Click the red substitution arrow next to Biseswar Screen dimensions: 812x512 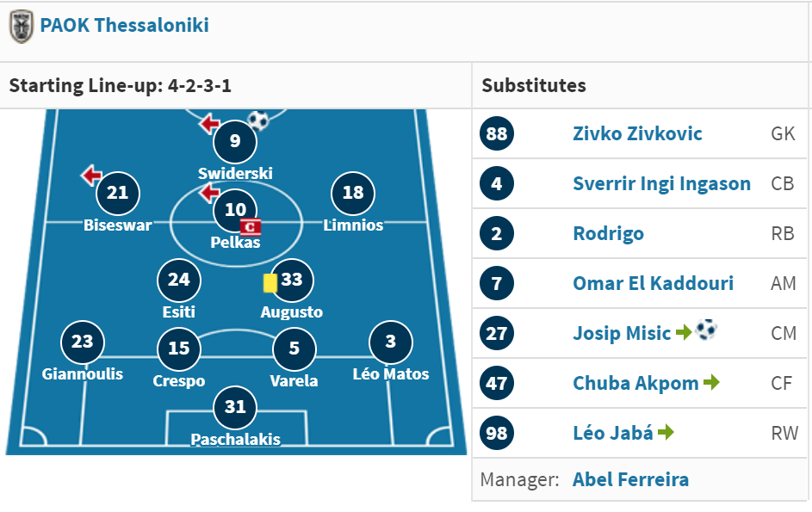point(91,175)
